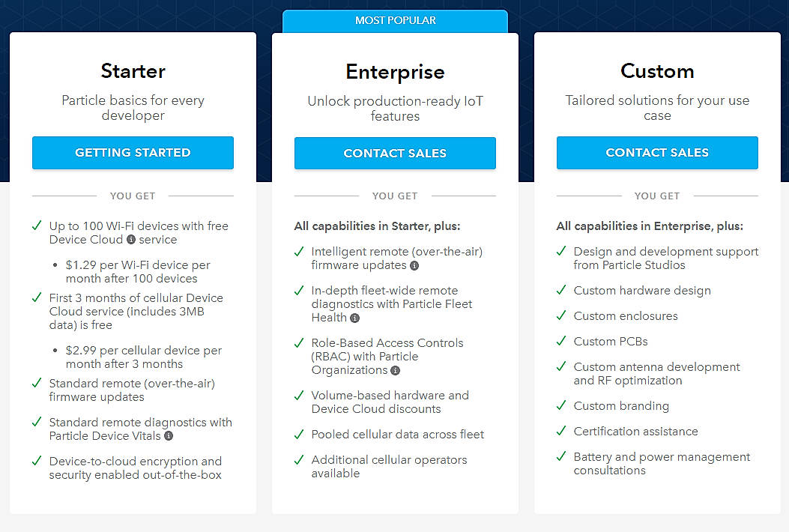The image size is (789, 532).
Task: Click checkmark beside Custom branding
Action: (561, 405)
